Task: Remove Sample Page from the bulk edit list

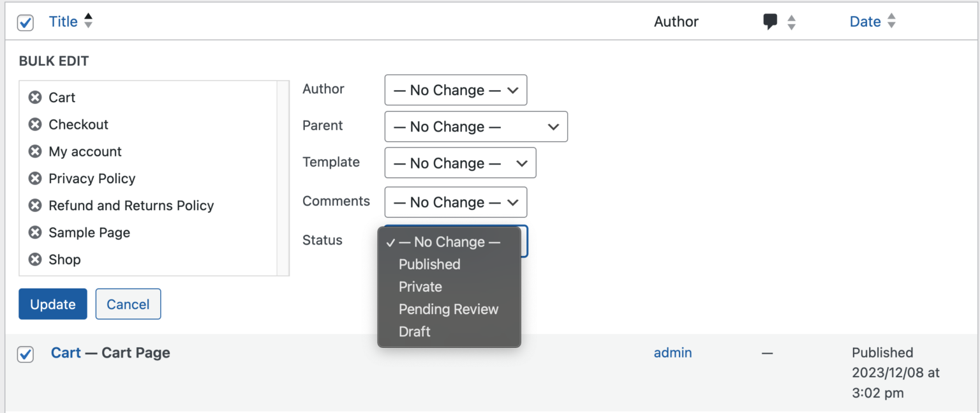Action: coord(35,232)
